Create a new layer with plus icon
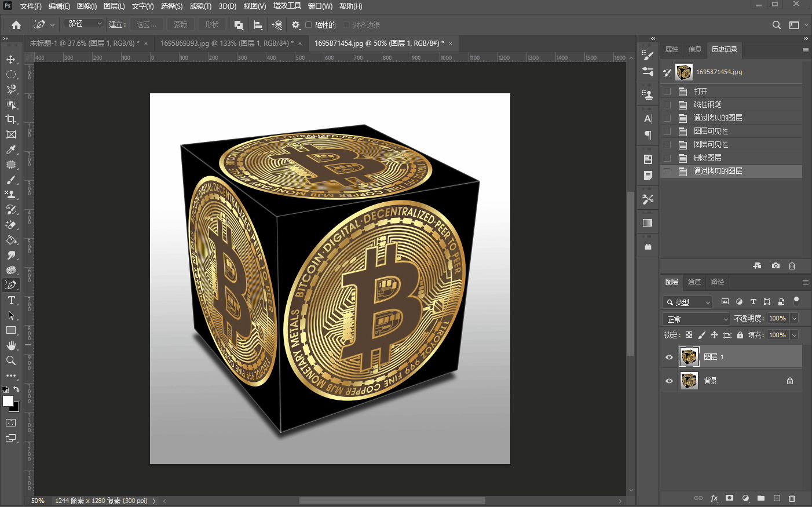Viewport: 812px width, 507px height. (x=777, y=498)
